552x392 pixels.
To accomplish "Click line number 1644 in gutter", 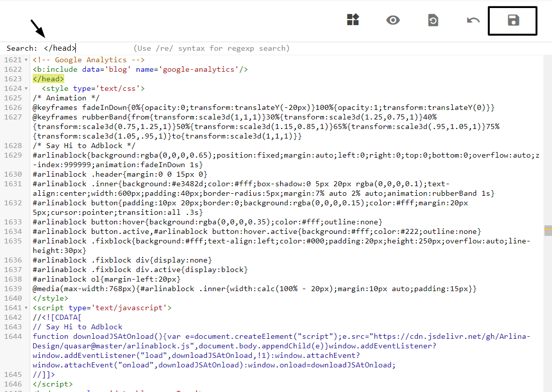I will (13, 336).
